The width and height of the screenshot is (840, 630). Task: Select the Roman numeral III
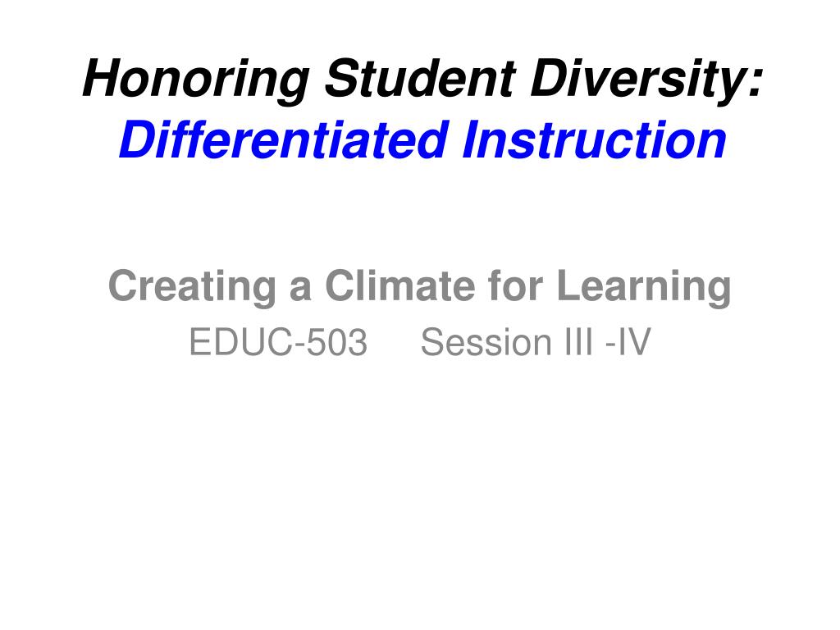[577, 342]
